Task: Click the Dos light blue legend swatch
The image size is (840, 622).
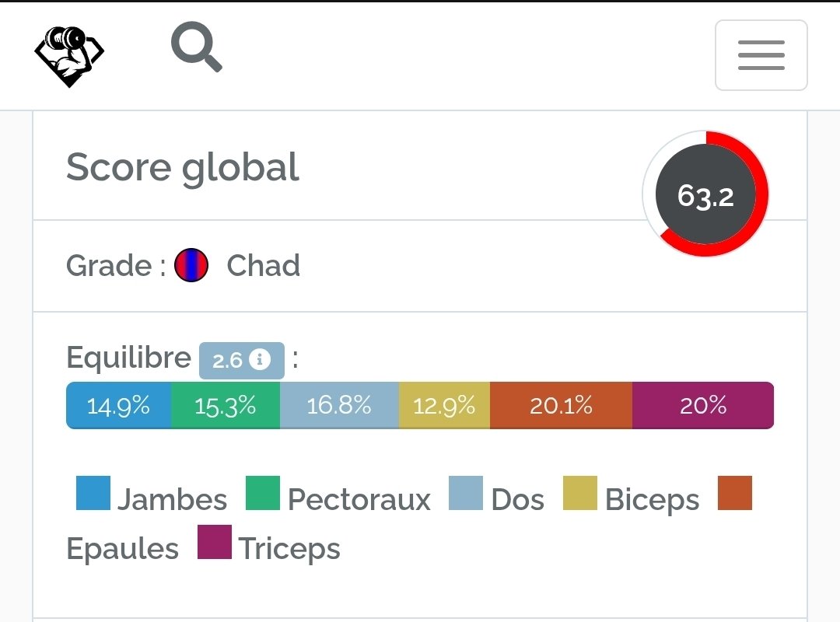Action: coord(466,493)
